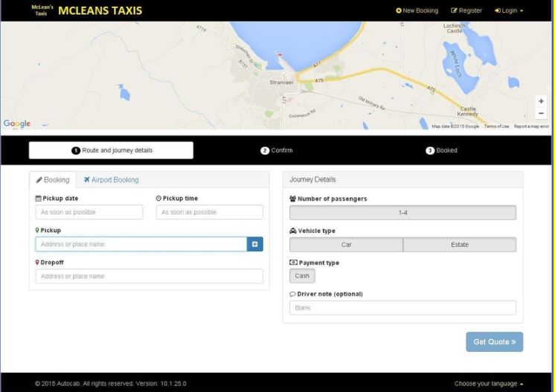
Task: Click the Get Quote button
Action: [x=495, y=341]
